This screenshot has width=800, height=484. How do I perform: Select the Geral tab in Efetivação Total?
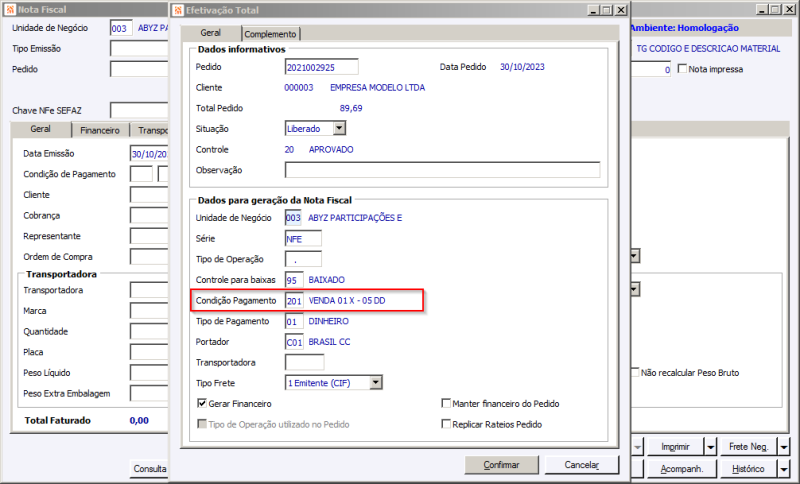tap(210, 33)
